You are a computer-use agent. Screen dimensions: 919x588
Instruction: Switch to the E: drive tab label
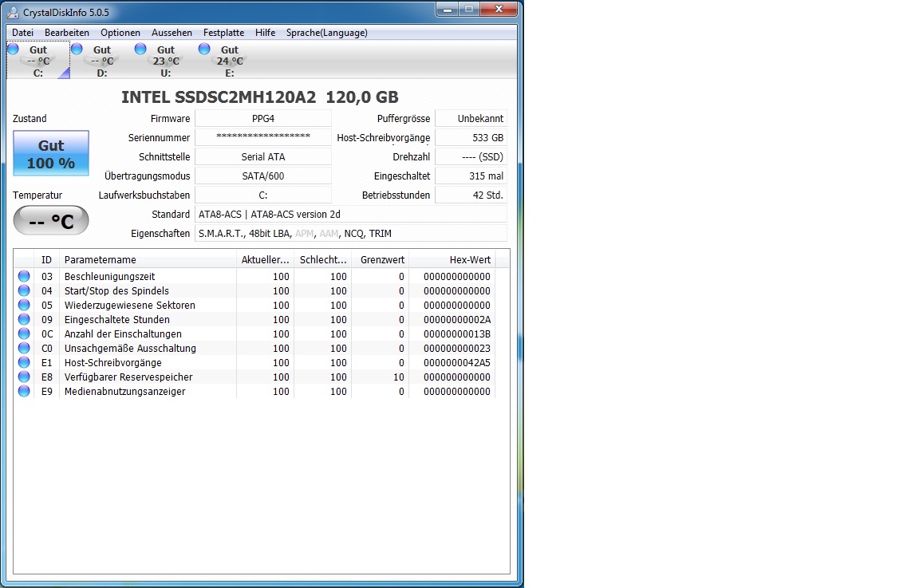(230, 73)
